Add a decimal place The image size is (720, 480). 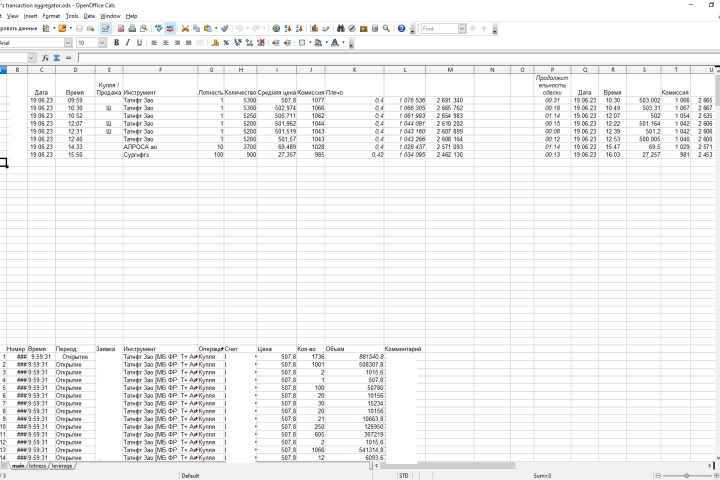tap(249, 43)
